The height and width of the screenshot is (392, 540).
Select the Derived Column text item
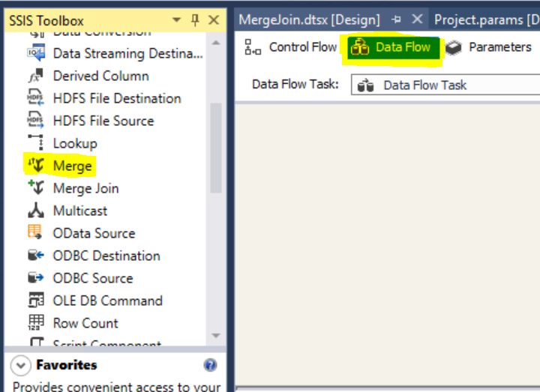(x=101, y=76)
